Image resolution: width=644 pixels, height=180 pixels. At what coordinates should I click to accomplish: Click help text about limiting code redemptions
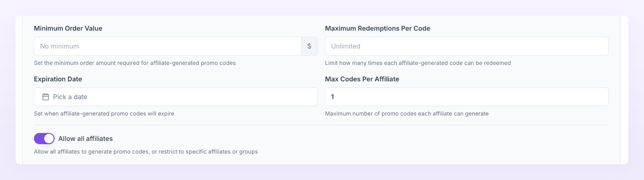(x=418, y=63)
